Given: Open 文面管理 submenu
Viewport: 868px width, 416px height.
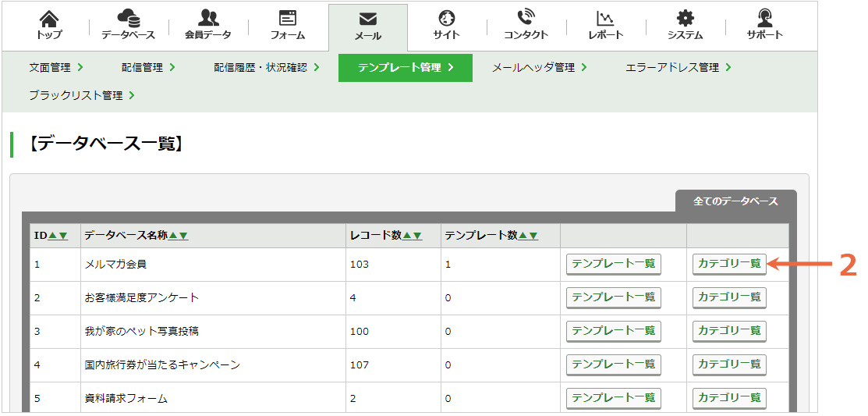Looking at the screenshot, I should (56, 68).
